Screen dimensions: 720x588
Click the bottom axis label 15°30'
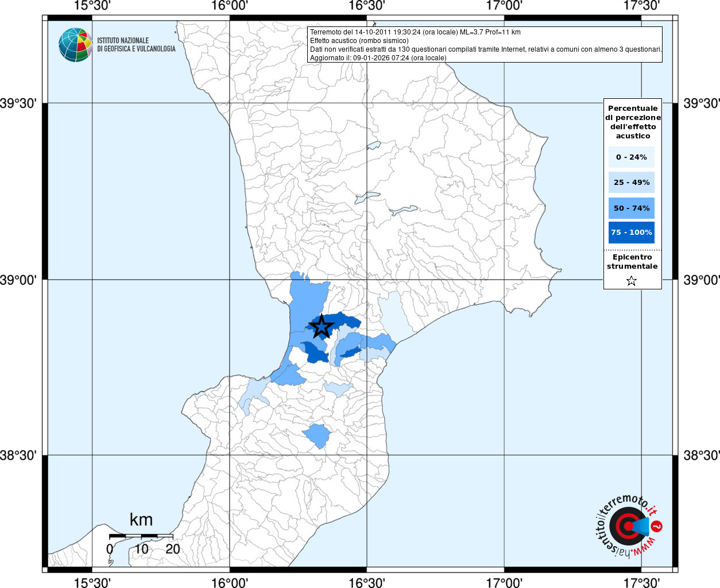click(x=92, y=582)
